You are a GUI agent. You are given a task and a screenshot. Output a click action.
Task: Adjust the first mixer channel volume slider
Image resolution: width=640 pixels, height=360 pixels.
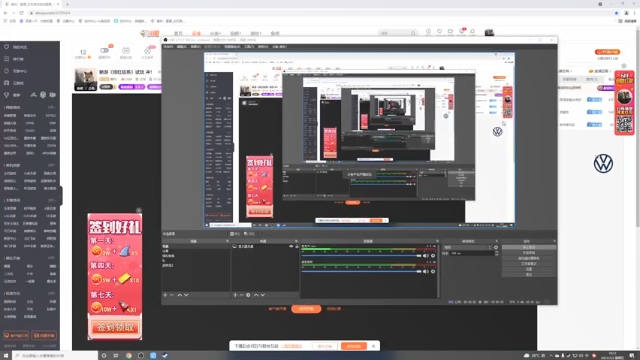click(x=362, y=256)
